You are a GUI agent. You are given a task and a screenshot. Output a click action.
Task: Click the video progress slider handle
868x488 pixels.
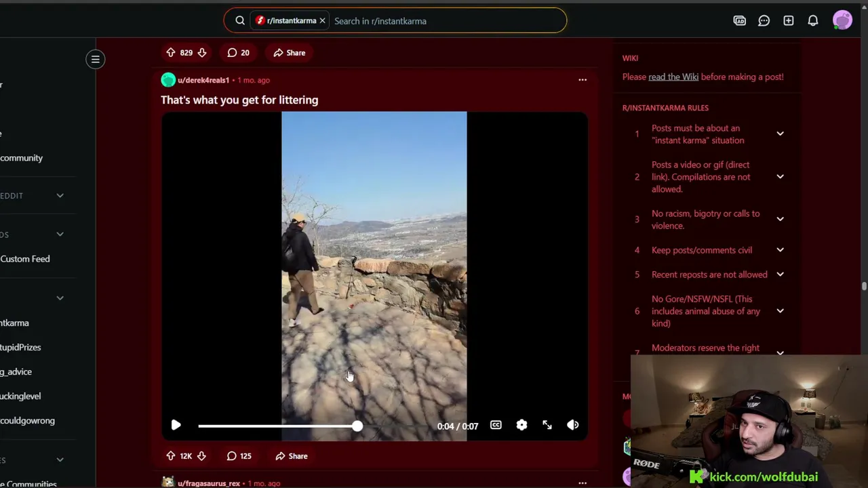[357, 426]
